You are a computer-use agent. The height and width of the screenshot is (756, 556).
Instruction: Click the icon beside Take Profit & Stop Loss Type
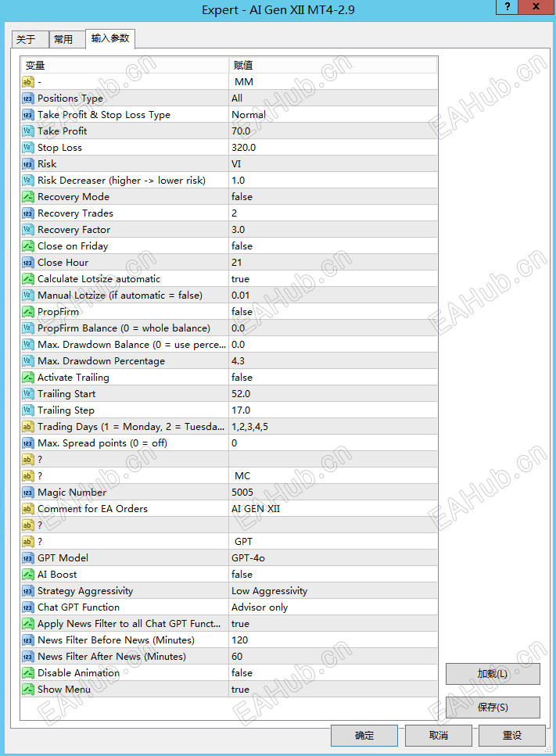tap(28, 115)
